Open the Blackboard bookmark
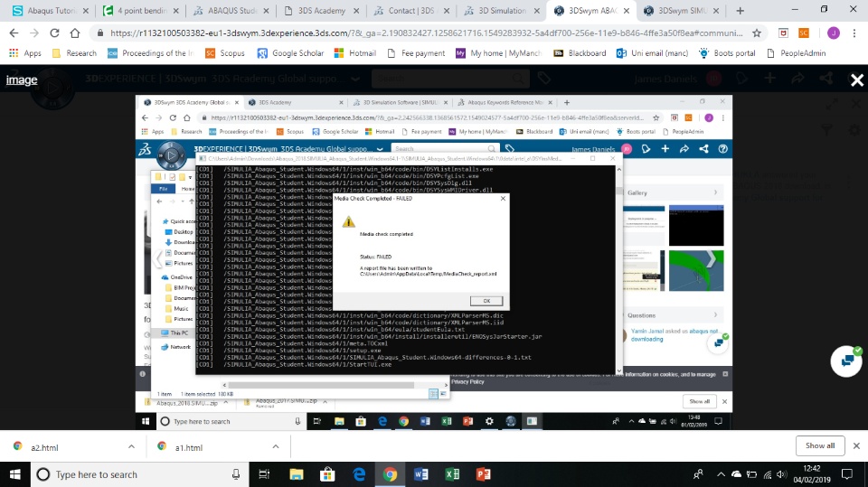Viewport: 868px width, 487px height. [580, 53]
